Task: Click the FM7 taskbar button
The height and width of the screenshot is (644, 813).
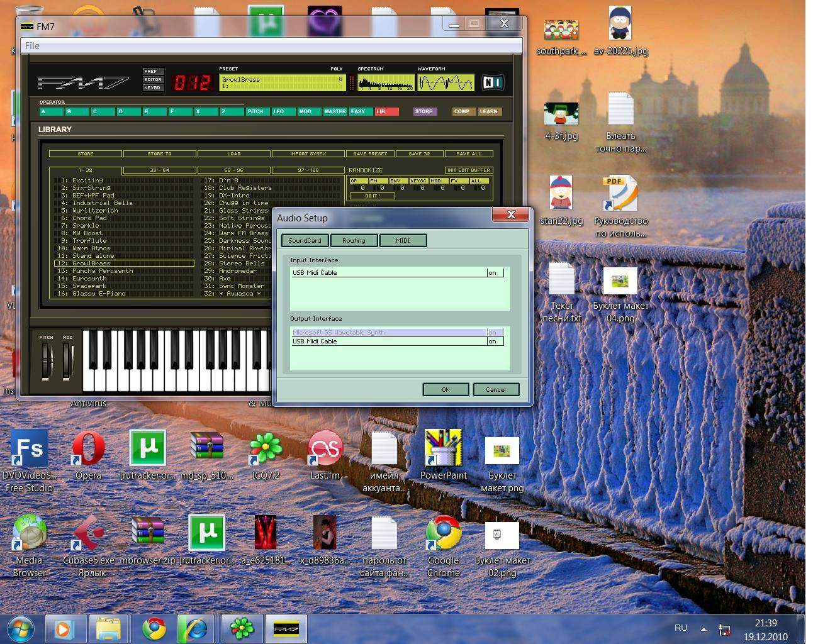Action: pos(286,629)
